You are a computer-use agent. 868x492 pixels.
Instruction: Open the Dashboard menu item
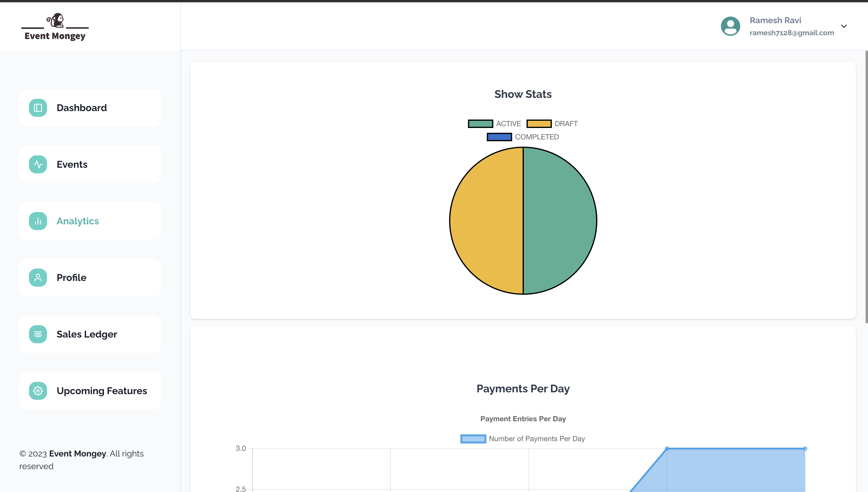pyautogui.click(x=90, y=108)
